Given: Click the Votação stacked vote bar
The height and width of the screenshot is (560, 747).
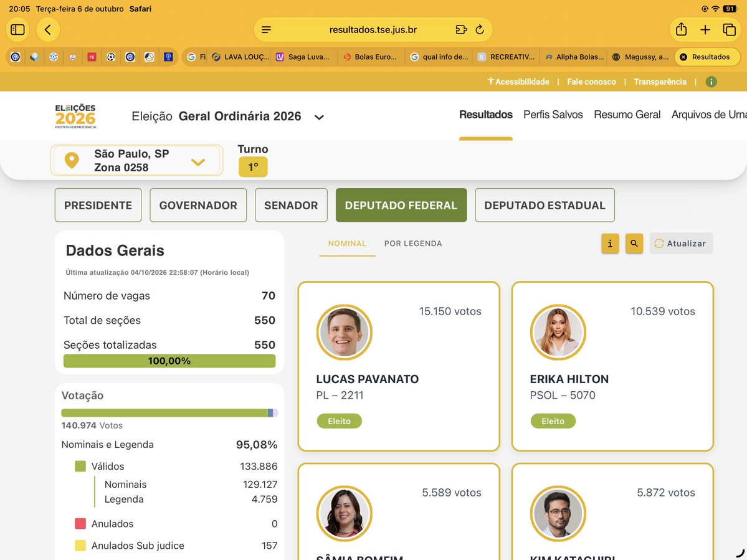Looking at the screenshot, I should point(169,413).
